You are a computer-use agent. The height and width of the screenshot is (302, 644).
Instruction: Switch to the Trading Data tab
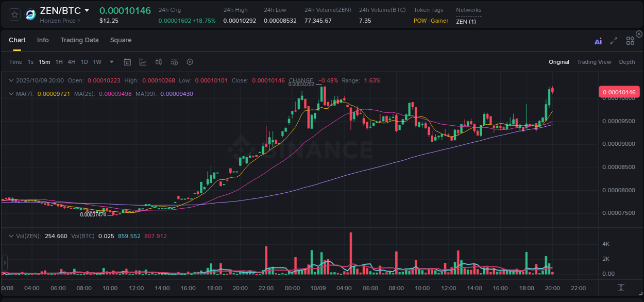click(x=79, y=40)
